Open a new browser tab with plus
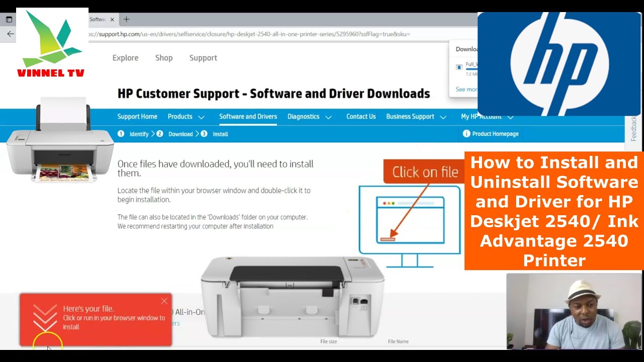Screen dimensions: 644x362 click(x=126, y=20)
